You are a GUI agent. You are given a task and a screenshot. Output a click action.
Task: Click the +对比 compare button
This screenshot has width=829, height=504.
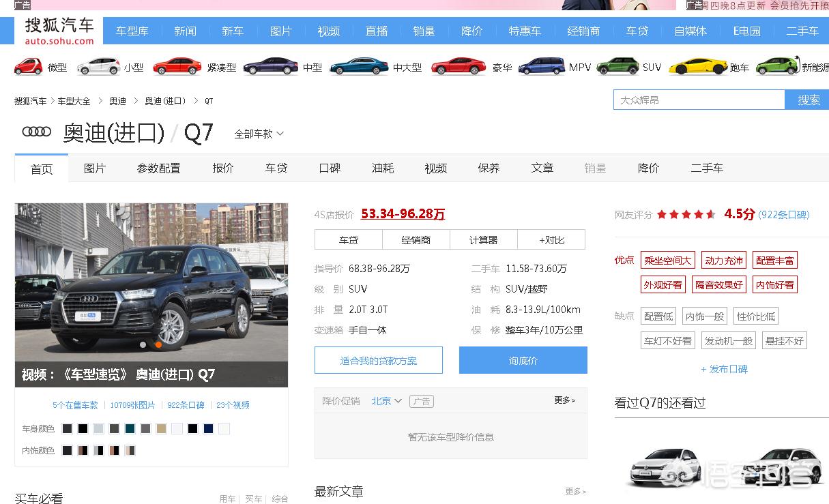click(x=551, y=240)
